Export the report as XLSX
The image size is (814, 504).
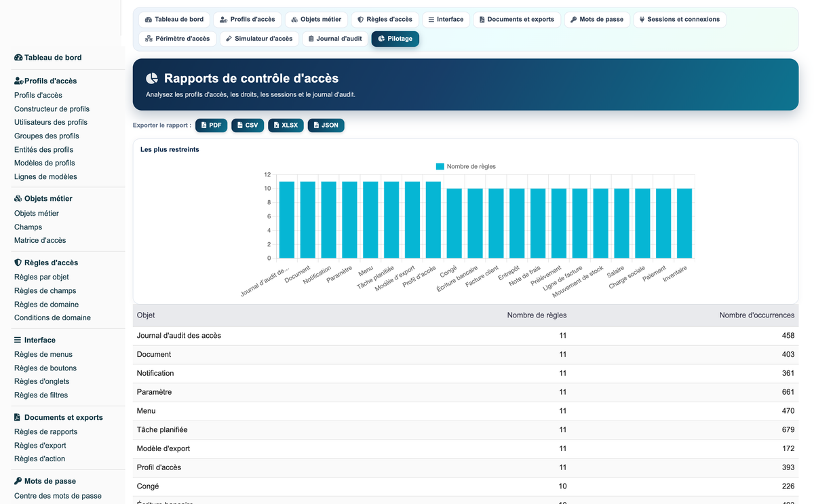(285, 125)
